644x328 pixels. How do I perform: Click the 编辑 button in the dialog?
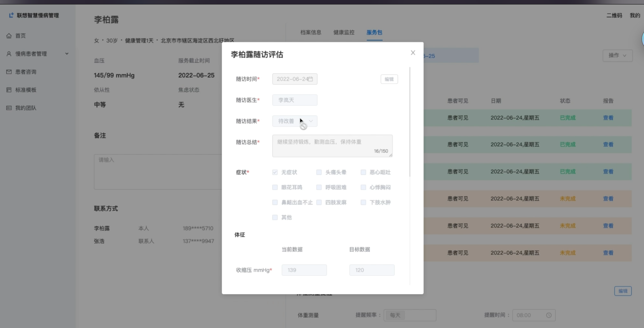click(x=389, y=79)
